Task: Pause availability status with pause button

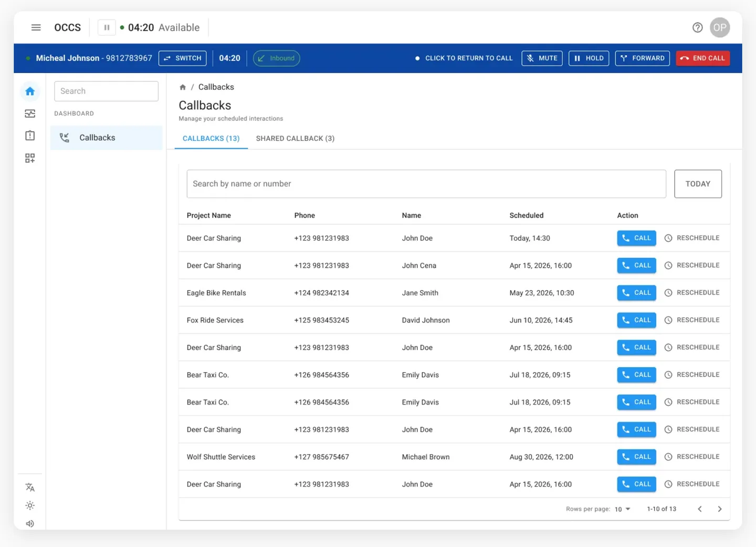Action: click(107, 27)
